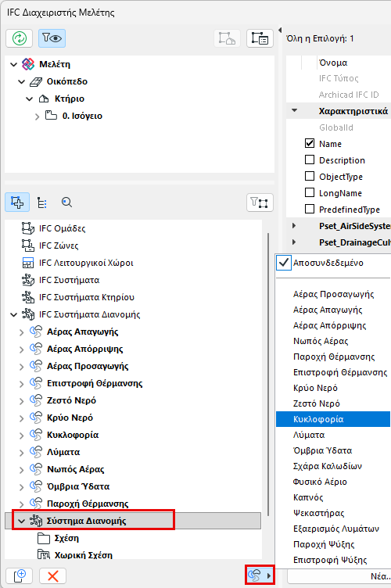391x588 pixels.
Task: Click the red delete X button
Action: tap(53, 575)
